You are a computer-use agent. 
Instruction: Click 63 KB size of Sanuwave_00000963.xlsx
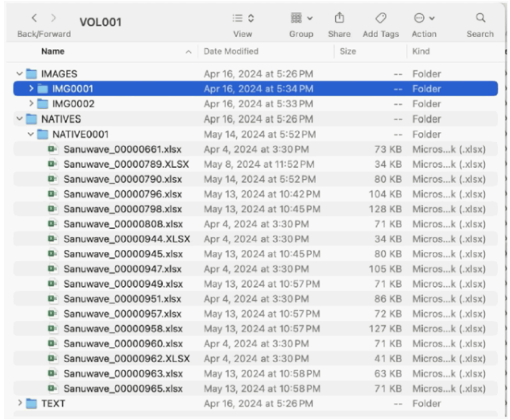point(388,374)
